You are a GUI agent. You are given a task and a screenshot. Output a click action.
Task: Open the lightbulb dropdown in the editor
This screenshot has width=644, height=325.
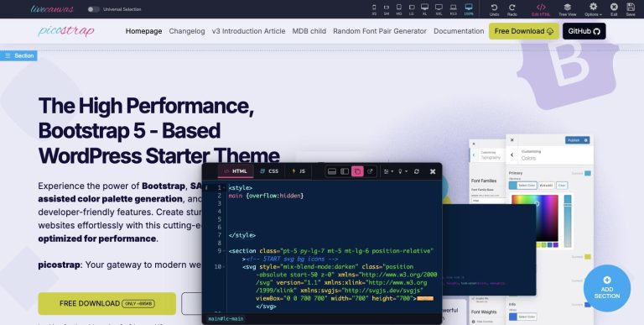tap(402, 171)
